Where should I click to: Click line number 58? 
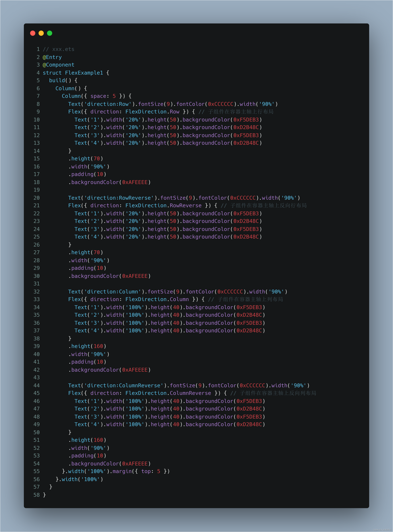coord(37,495)
